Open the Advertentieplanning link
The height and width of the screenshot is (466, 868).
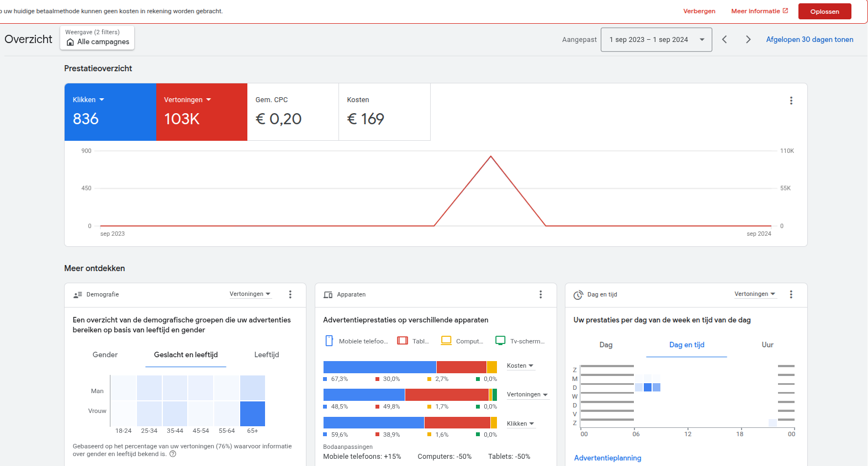click(607, 458)
